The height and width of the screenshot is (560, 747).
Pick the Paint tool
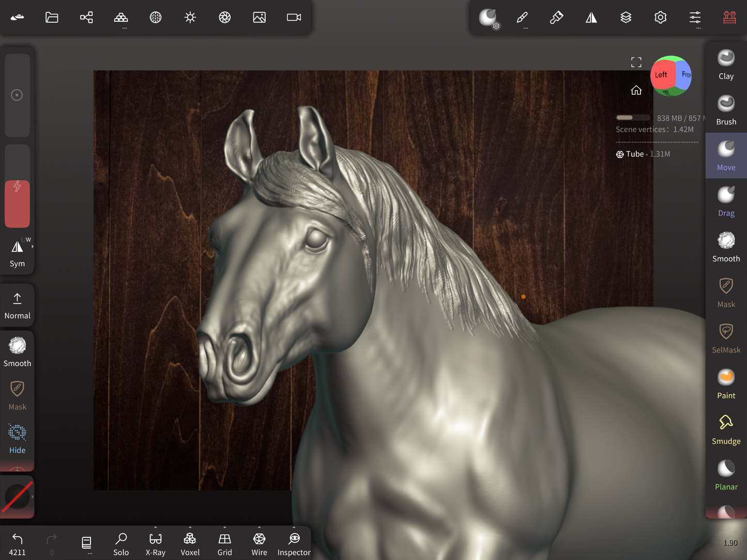(x=726, y=384)
